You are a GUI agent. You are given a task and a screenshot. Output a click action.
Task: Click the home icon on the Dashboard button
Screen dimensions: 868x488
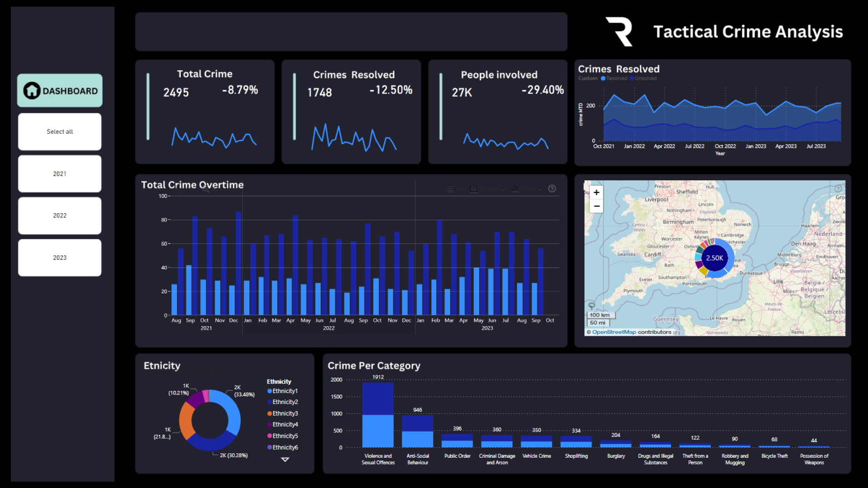(32, 90)
